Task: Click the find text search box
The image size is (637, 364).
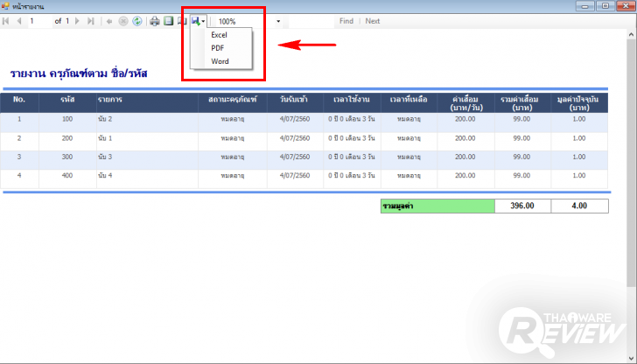Action: [x=311, y=21]
